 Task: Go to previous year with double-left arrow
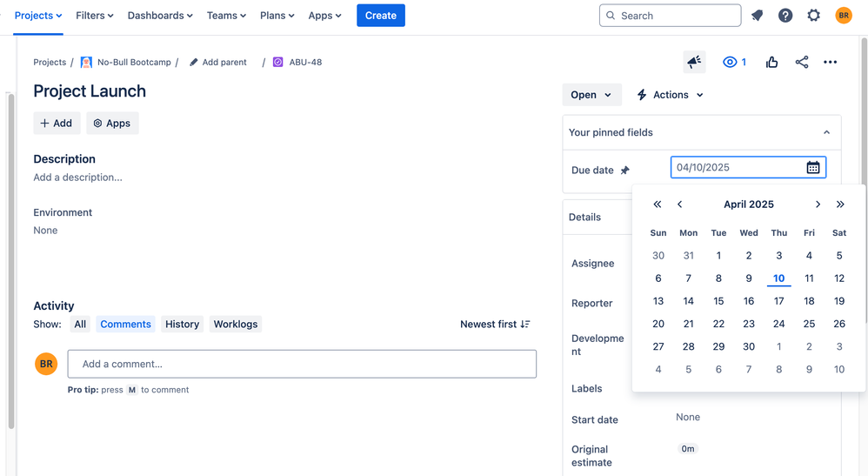(x=658, y=204)
